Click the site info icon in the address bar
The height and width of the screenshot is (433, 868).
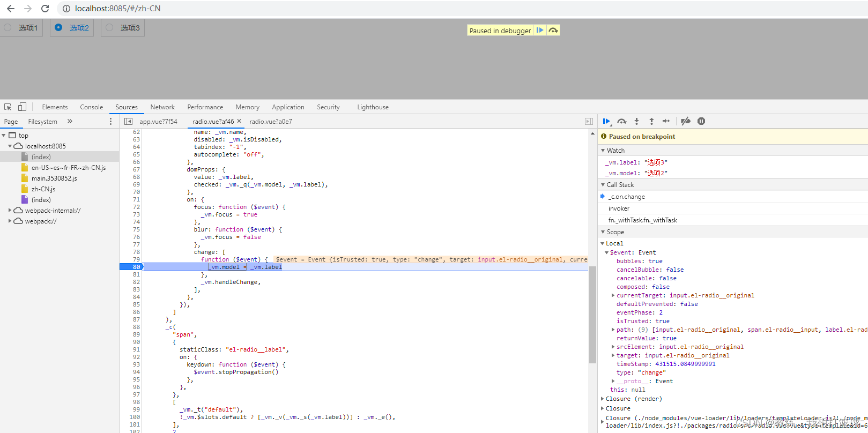tap(66, 9)
